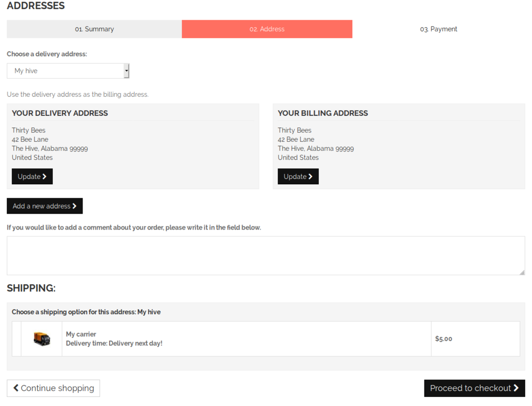Screen dimensions: 532x406
Task: Open the Add a new address form
Action: (45, 206)
